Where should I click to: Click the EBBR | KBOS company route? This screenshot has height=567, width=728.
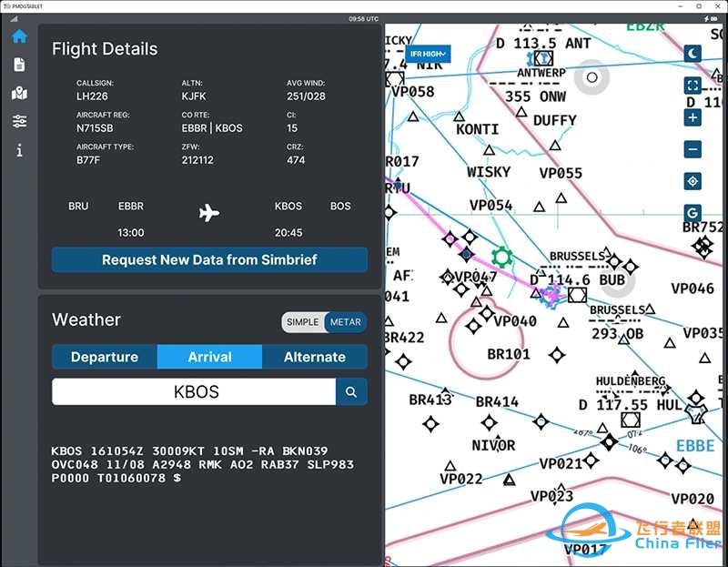click(212, 128)
